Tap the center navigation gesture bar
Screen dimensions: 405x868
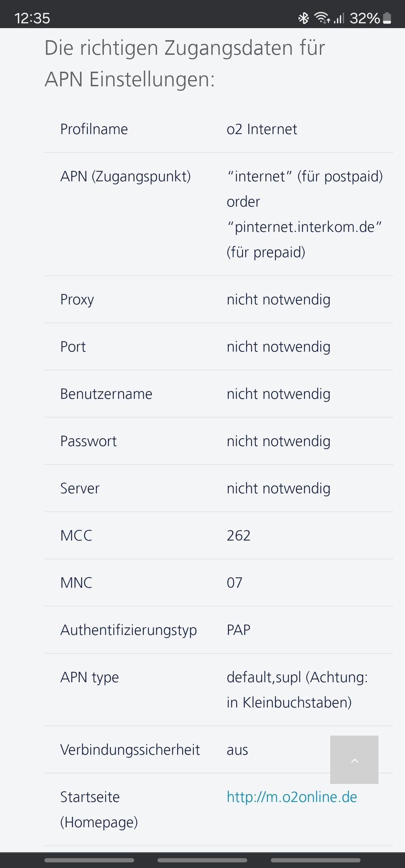(202, 860)
